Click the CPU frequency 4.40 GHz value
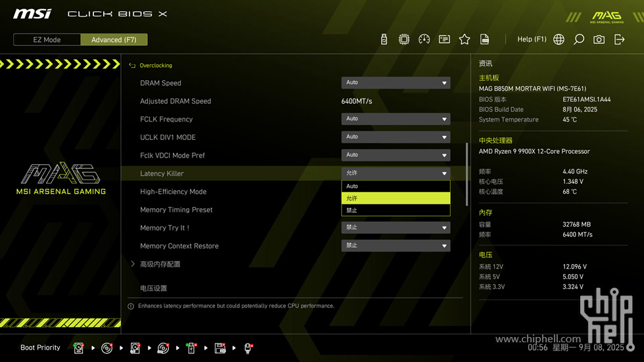This screenshot has width=644, height=362. 575,171
